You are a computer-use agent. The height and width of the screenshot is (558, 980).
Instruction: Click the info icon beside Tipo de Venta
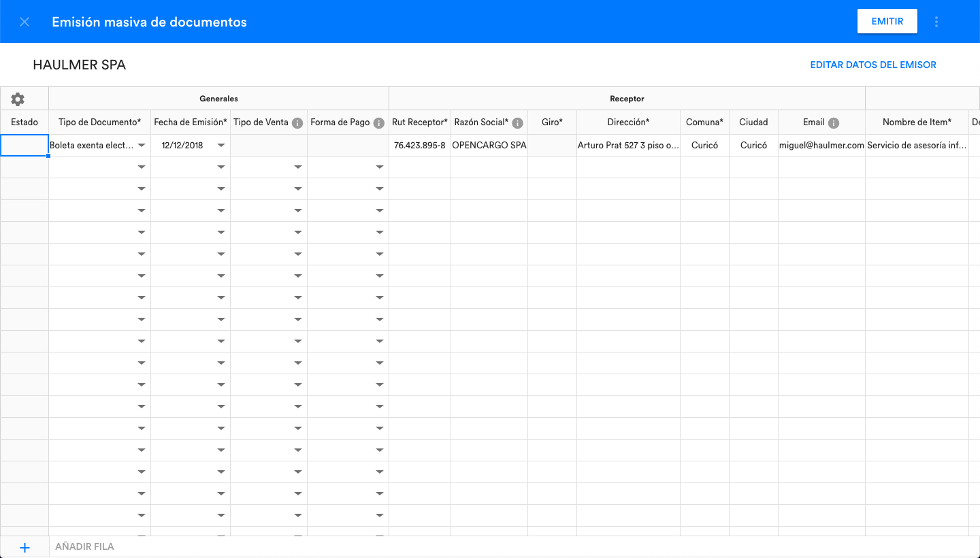pyautogui.click(x=297, y=123)
